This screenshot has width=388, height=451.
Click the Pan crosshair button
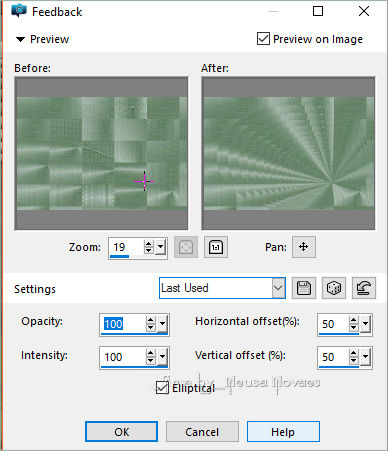pyautogui.click(x=304, y=247)
